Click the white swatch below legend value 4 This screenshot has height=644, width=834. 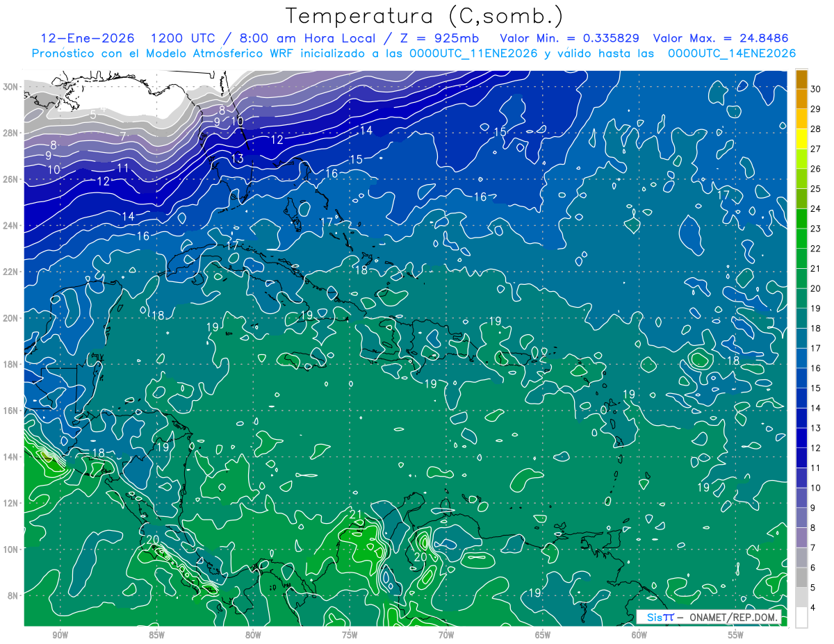point(801,618)
